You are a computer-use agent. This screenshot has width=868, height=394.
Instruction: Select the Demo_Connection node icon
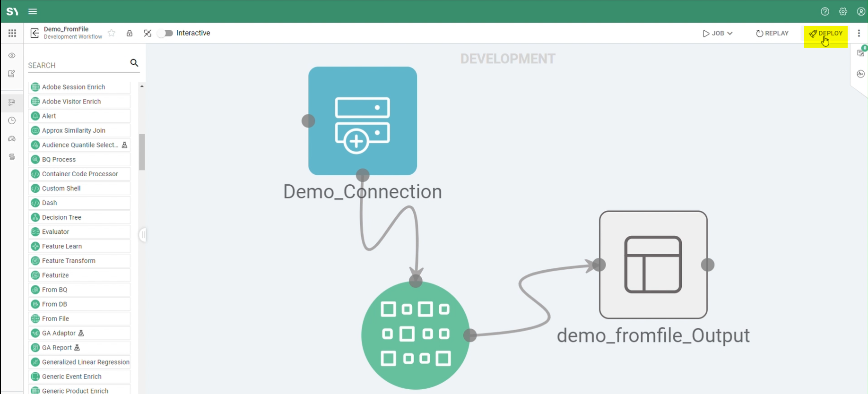363,121
